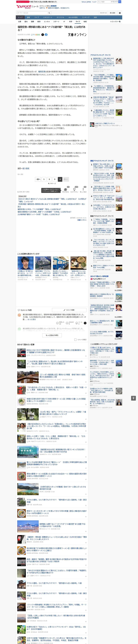The width and height of the screenshot is (138, 644).
Task: React with わかりやすい lightbulb icon
Action: tap(74, 190)
